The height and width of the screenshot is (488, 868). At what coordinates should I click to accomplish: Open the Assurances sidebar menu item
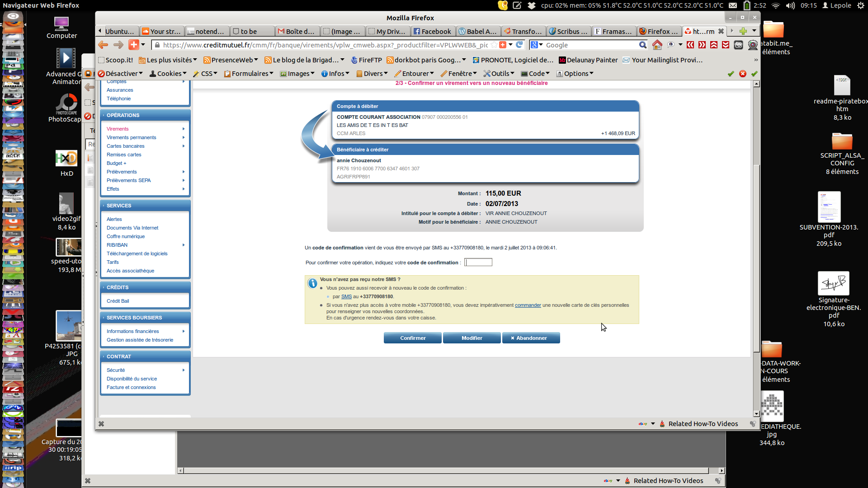point(120,90)
